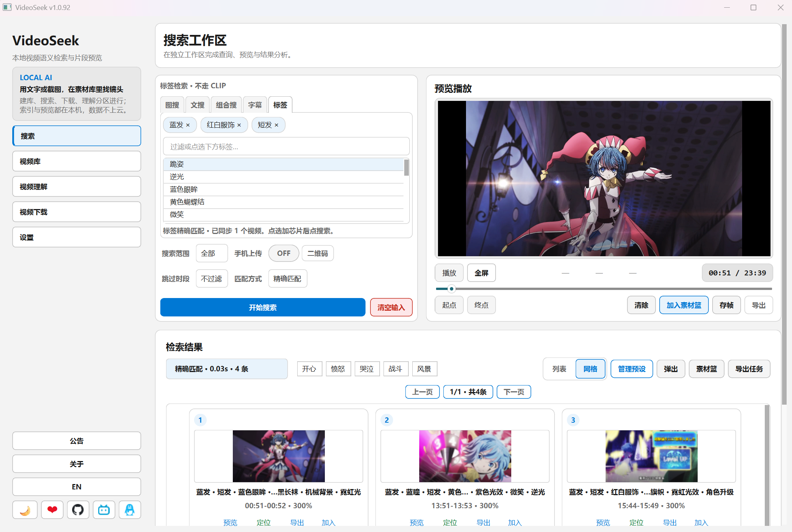Open 设置 in the sidebar

pyautogui.click(x=77, y=237)
